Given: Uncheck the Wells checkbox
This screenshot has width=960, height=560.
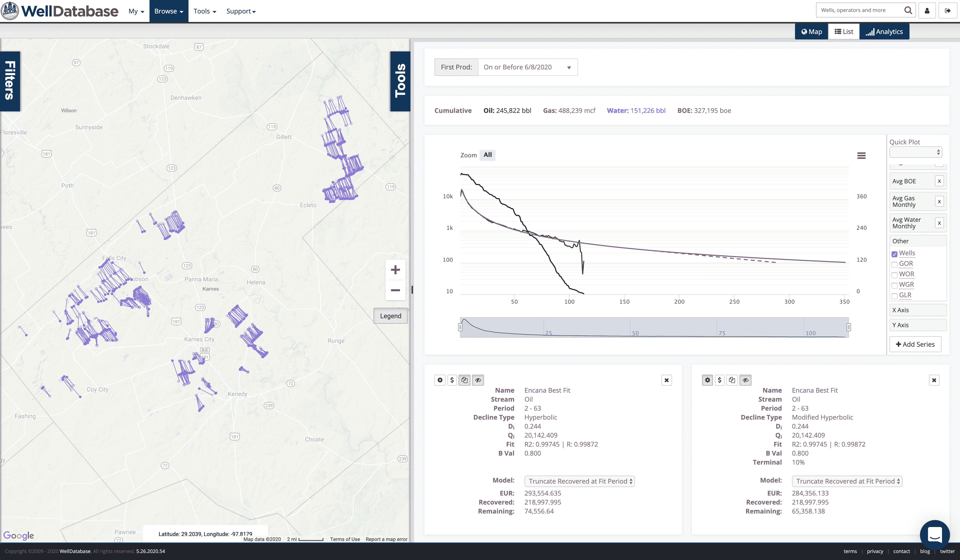Looking at the screenshot, I should point(894,254).
